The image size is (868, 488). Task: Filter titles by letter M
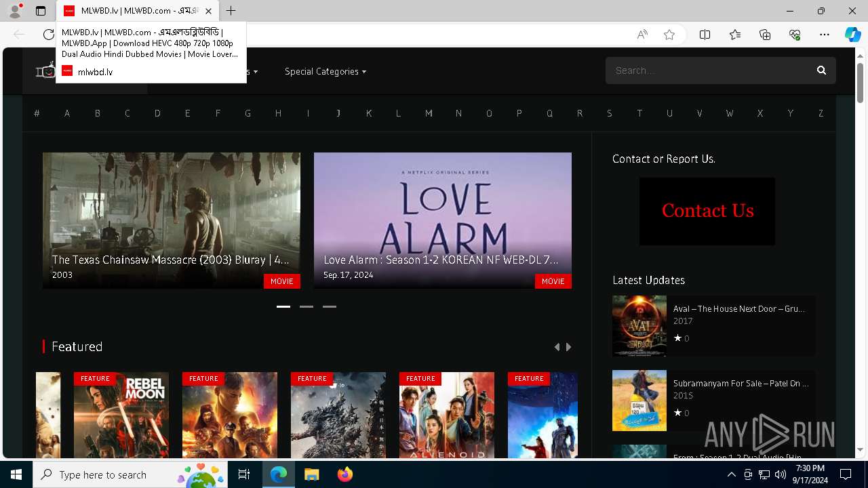429,113
